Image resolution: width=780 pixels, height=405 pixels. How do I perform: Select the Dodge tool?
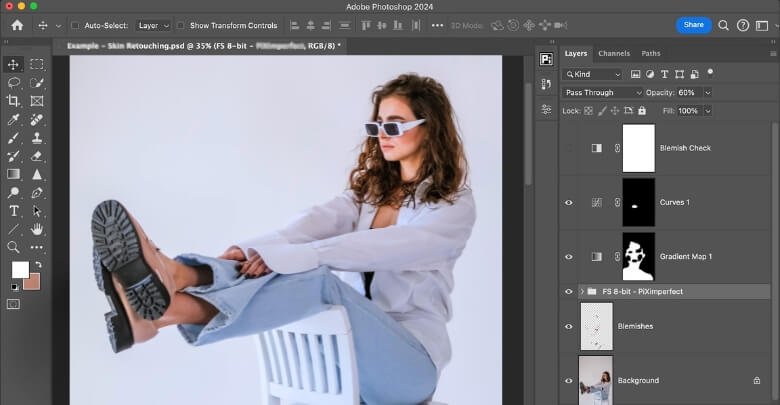click(13, 193)
